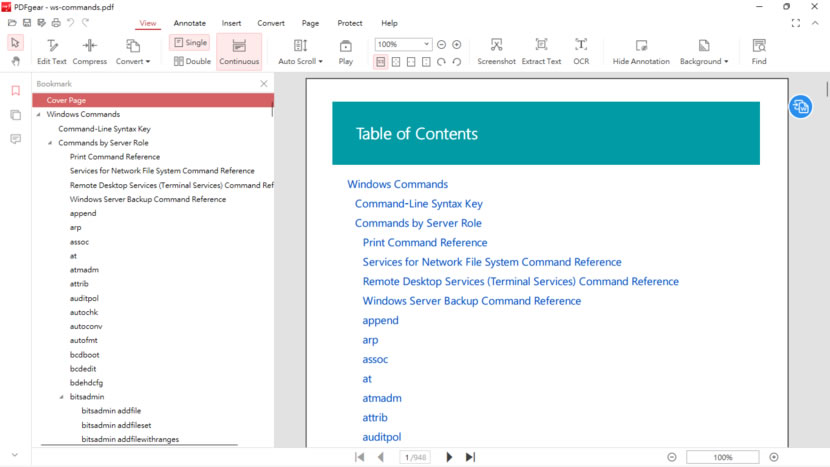Select the Hand pan tool
The height and width of the screenshot is (467, 830).
coord(15,61)
